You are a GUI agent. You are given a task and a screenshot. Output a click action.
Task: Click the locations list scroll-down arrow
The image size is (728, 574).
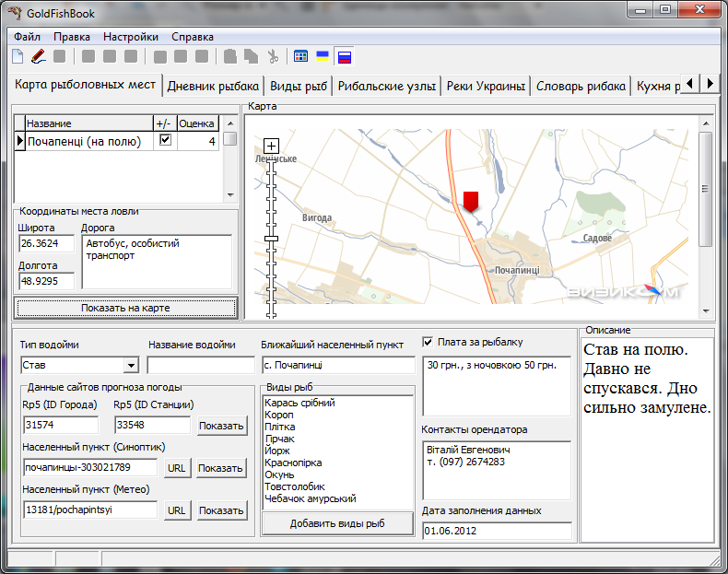point(230,195)
